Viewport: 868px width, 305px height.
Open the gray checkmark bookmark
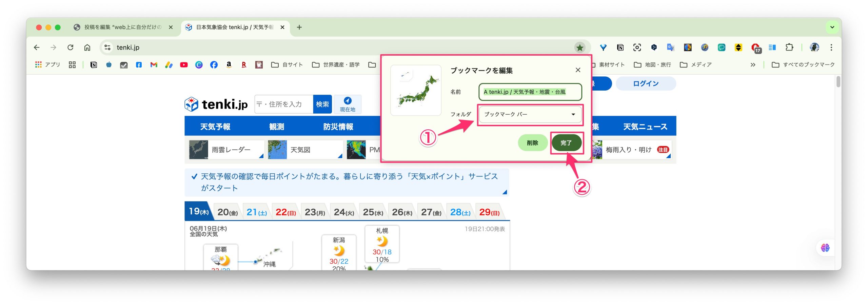click(124, 65)
